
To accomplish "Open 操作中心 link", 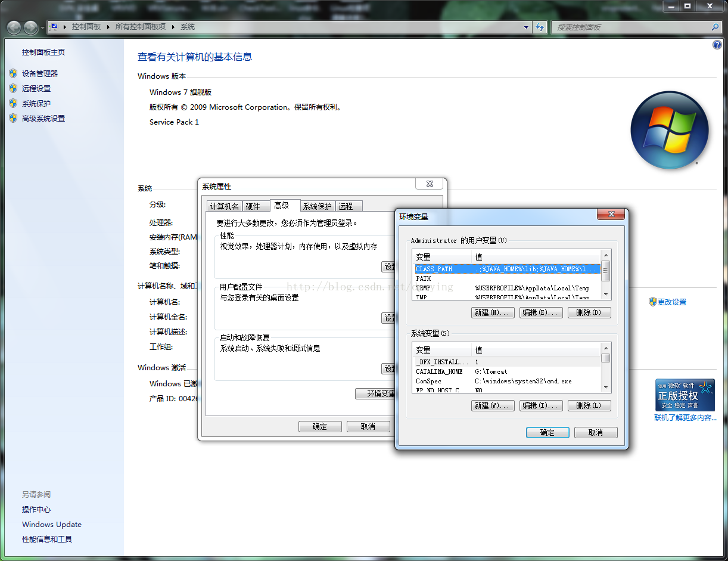I will coord(36,510).
